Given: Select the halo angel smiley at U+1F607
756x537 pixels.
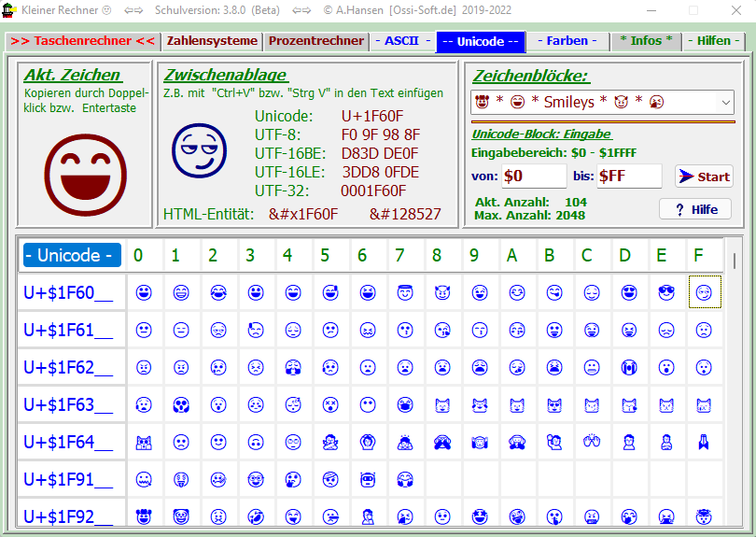Looking at the screenshot, I should 405,293.
